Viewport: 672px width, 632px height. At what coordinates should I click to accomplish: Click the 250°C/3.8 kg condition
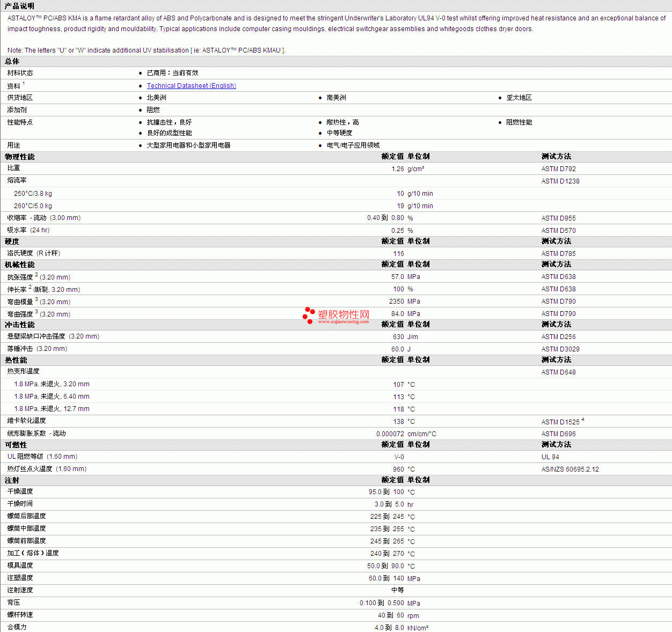point(33,194)
